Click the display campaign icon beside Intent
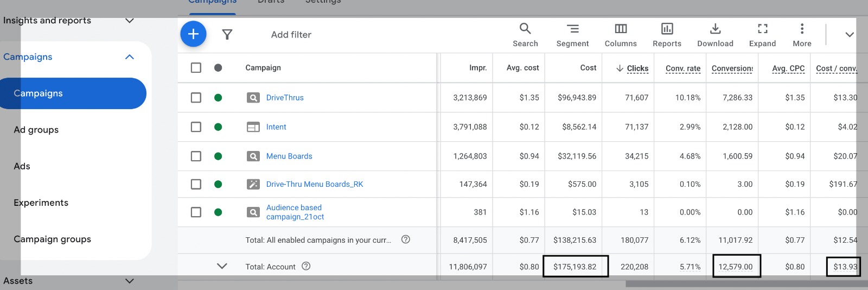 pos(253,127)
